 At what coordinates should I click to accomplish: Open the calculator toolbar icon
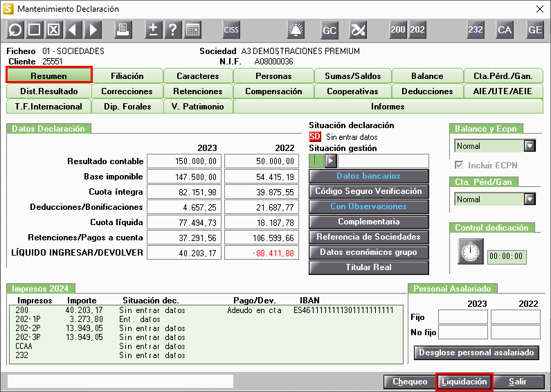click(192, 30)
